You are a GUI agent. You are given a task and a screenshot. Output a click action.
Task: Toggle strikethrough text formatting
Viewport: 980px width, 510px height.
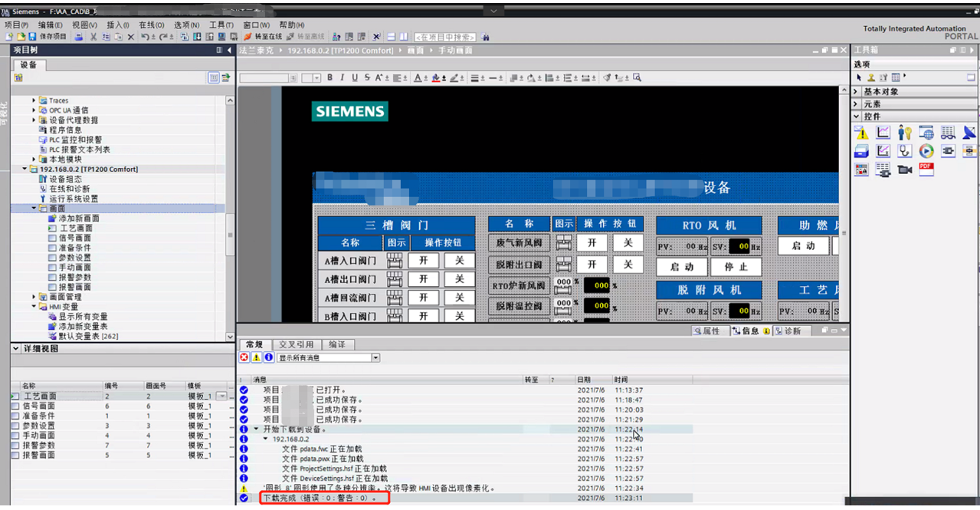click(367, 77)
